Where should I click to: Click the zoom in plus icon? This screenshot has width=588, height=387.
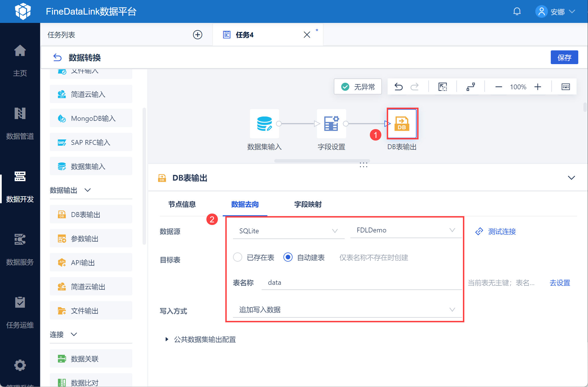click(538, 87)
